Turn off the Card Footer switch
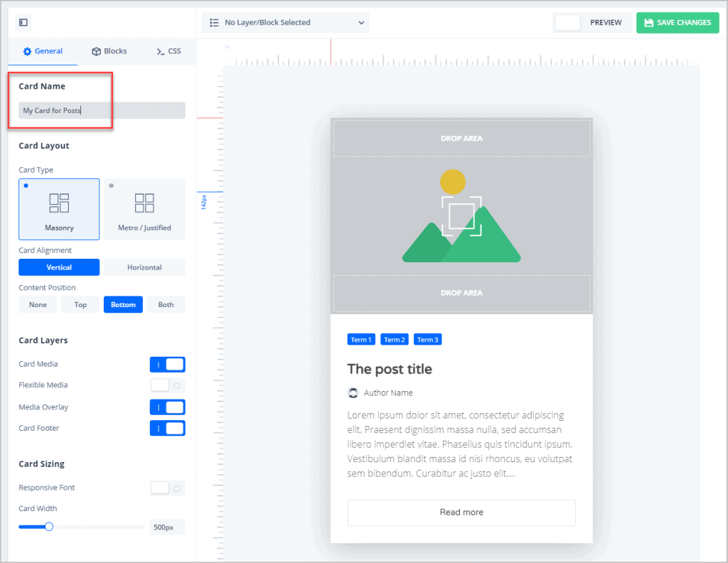This screenshot has width=728, height=563. click(168, 428)
